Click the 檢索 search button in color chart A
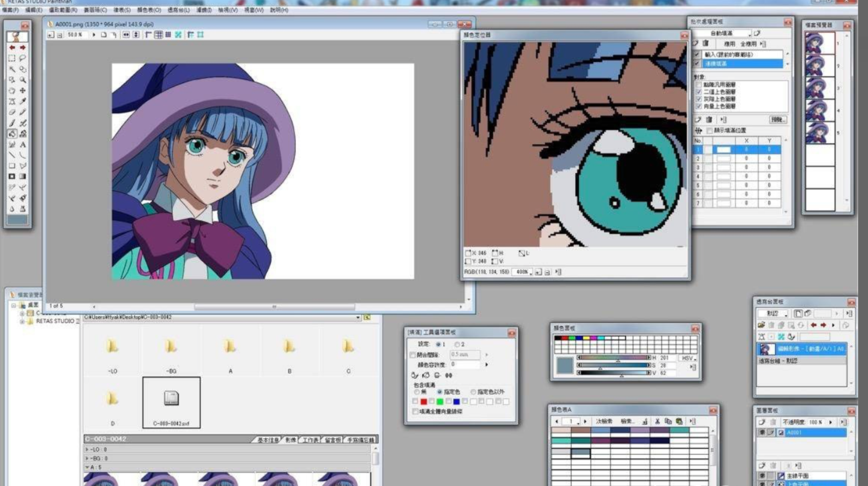868x486 pixels. [x=627, y=421]
